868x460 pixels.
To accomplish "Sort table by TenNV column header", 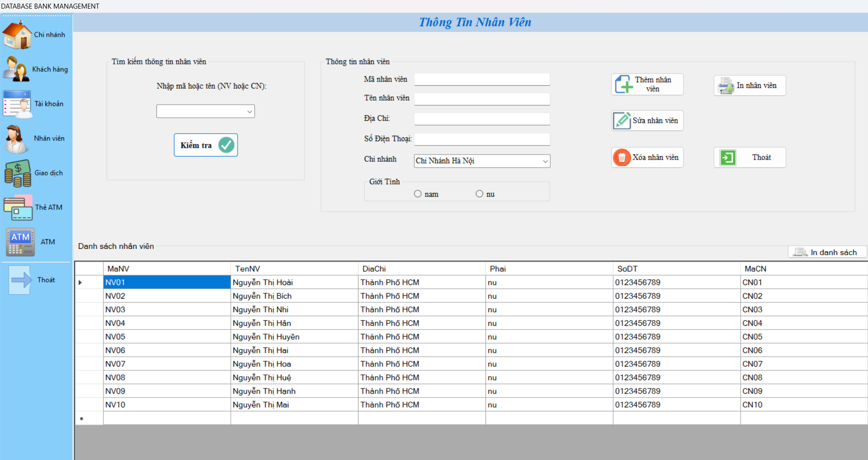I will coord(294,269).
